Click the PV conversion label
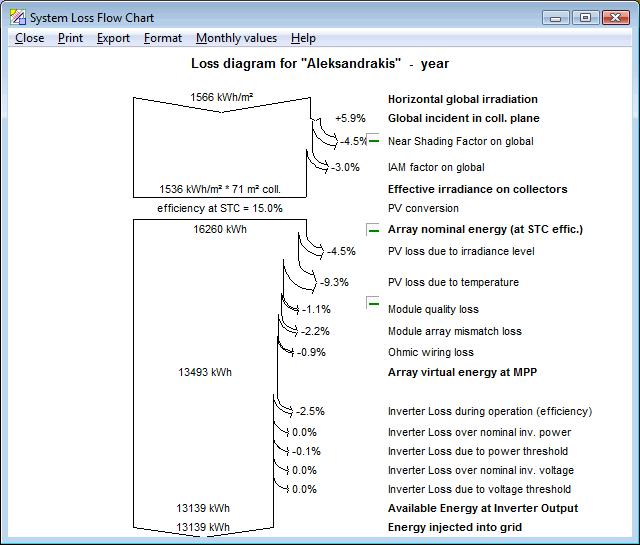 [x=423, y=209]
